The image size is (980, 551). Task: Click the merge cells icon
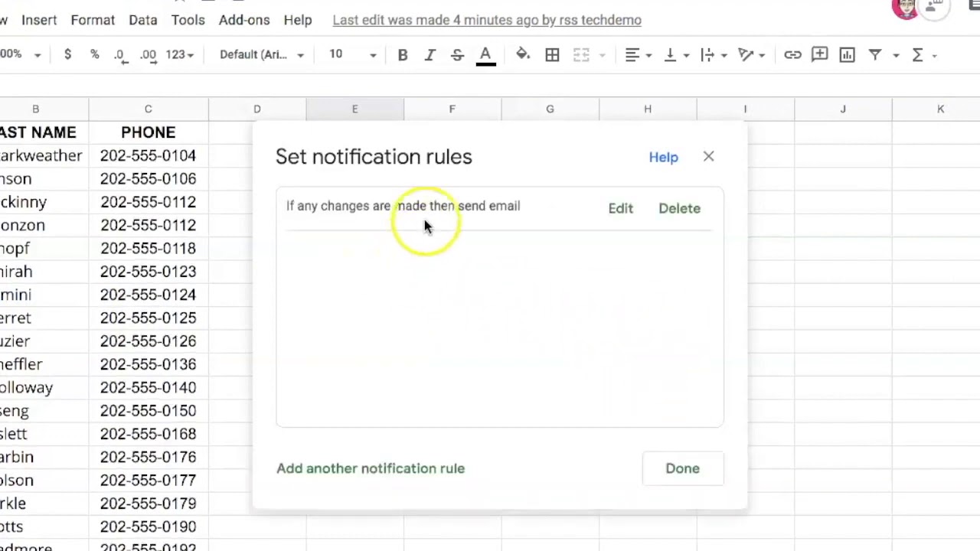581,54
